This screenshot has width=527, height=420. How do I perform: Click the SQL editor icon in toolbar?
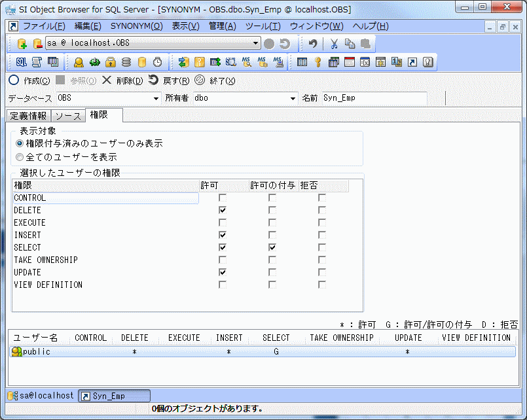click(x=21, y=62)
